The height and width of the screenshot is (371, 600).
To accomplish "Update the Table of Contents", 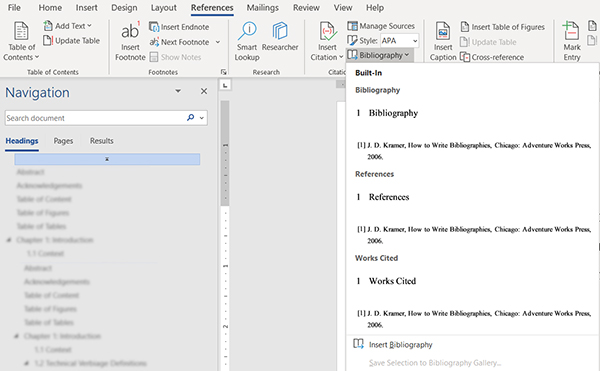I will coord(72,41).
